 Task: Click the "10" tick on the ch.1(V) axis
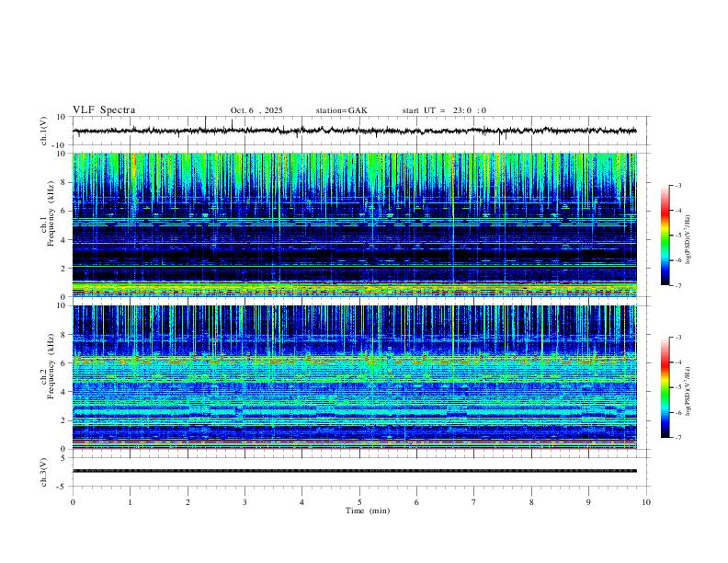tap(62, 117)
